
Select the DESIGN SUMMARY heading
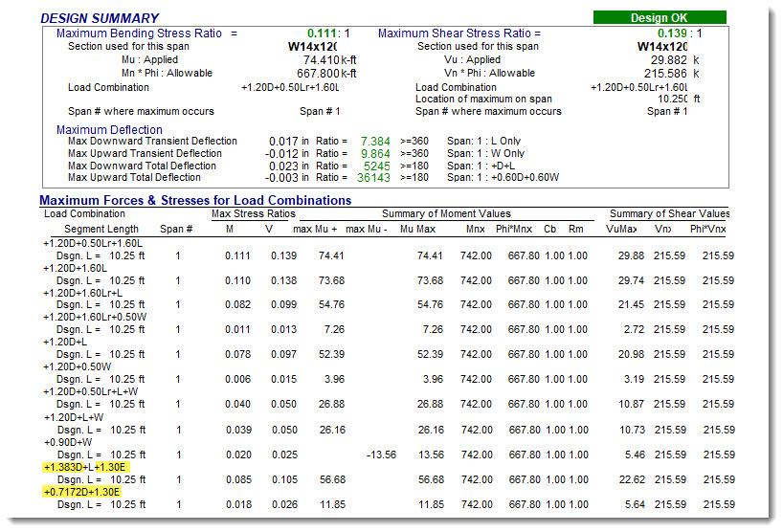(x=100, y=18)
